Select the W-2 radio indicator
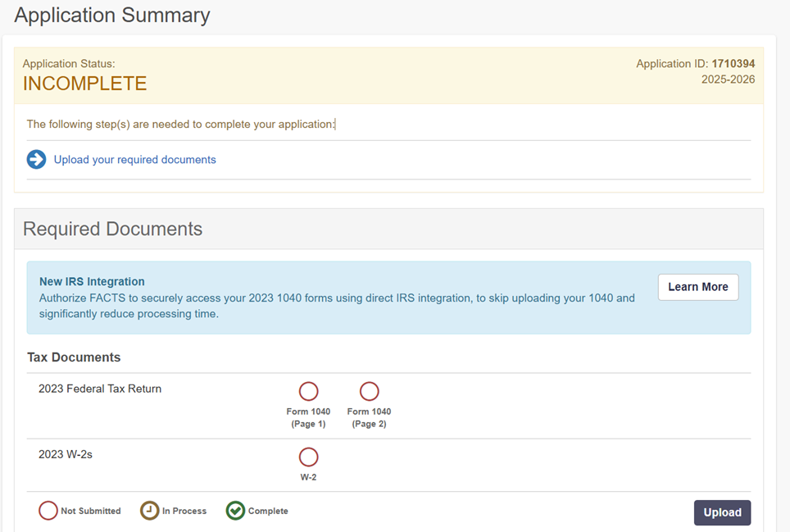Viewport: 790px width, 532px height. pos(308,457)
